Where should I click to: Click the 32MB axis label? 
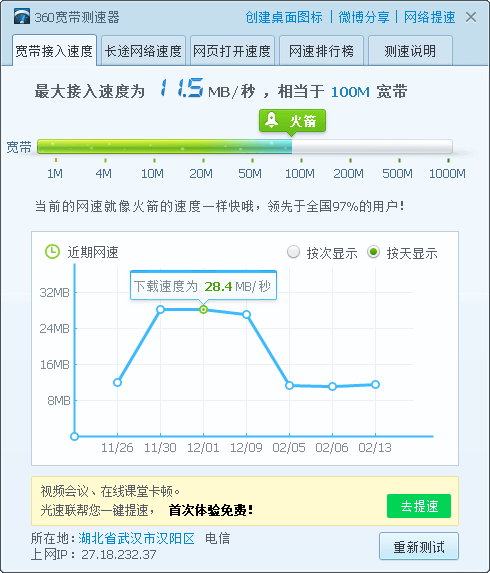point(54,293)
